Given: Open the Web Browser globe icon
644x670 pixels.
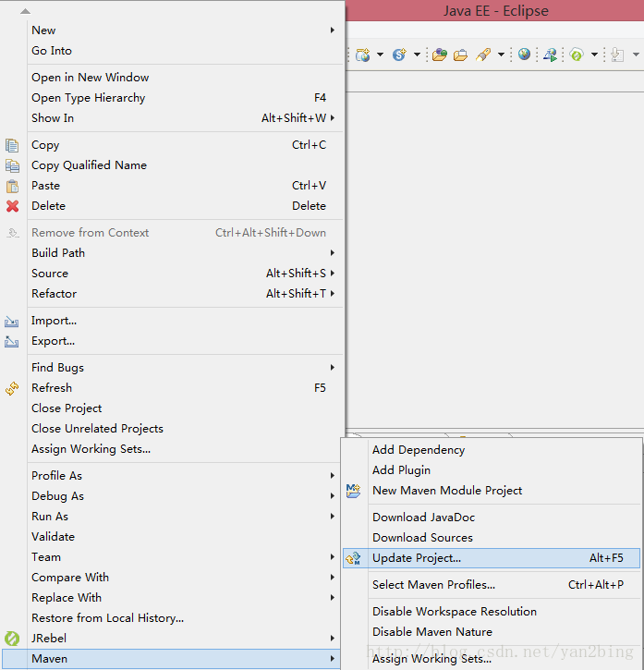Looking at the screenshot, I should [x=524, y=55].
